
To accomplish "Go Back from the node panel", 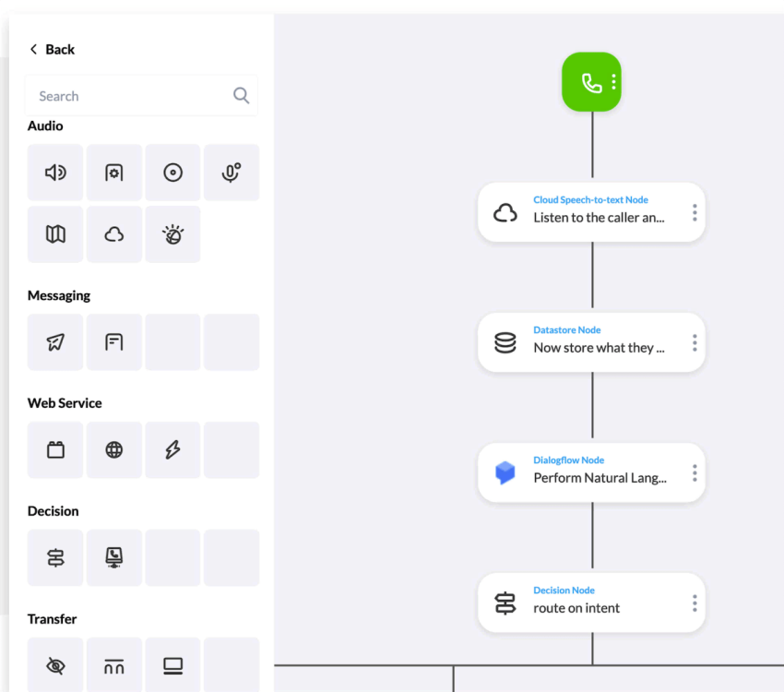I will point(52,49).
